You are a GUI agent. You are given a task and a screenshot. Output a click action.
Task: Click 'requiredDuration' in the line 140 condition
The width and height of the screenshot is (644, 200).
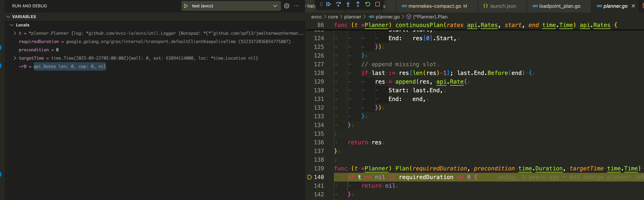[x=426, y=177]
